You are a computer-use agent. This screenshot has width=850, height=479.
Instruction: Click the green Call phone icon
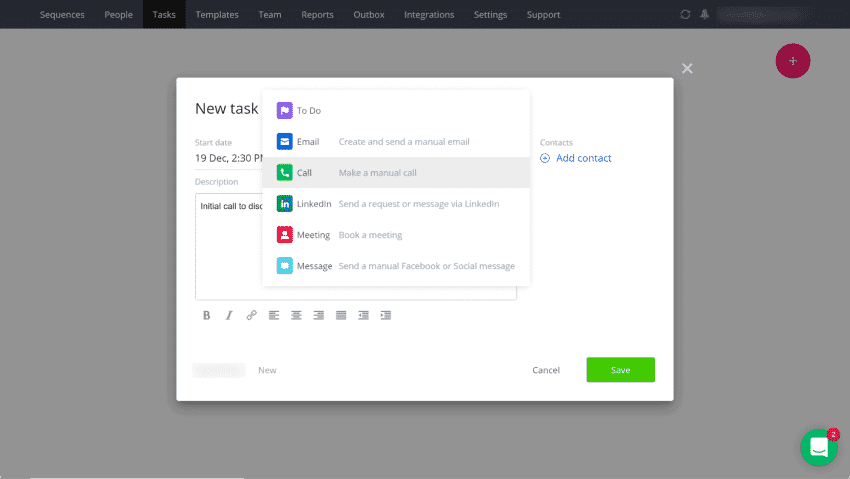(x=285, y=173)
